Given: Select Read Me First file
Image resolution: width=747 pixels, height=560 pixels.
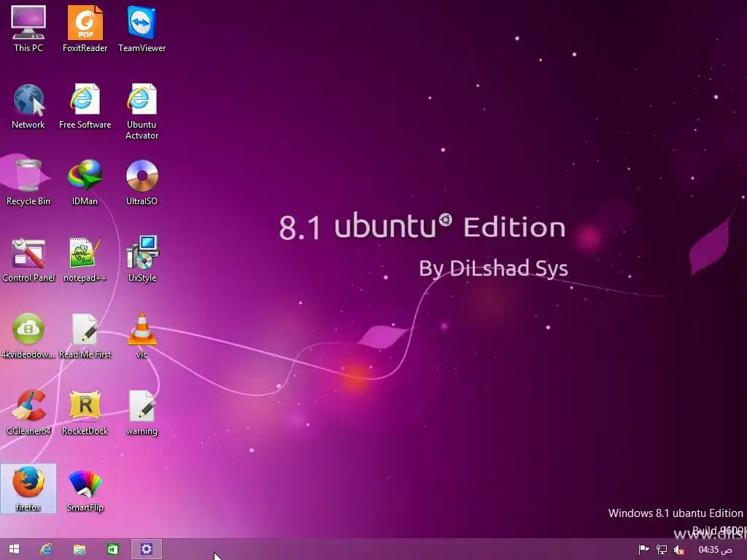Looking at the screenshot, I should coord(85,335).
